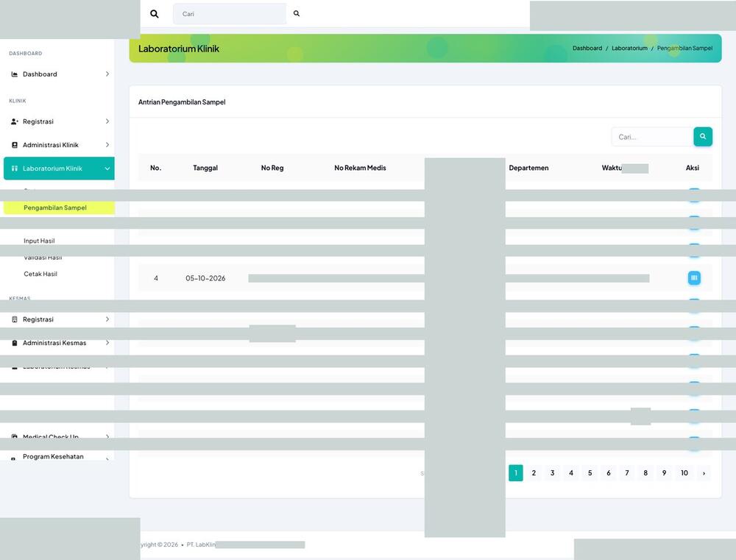Focus the top bar Cari search field

pos(230,14)
